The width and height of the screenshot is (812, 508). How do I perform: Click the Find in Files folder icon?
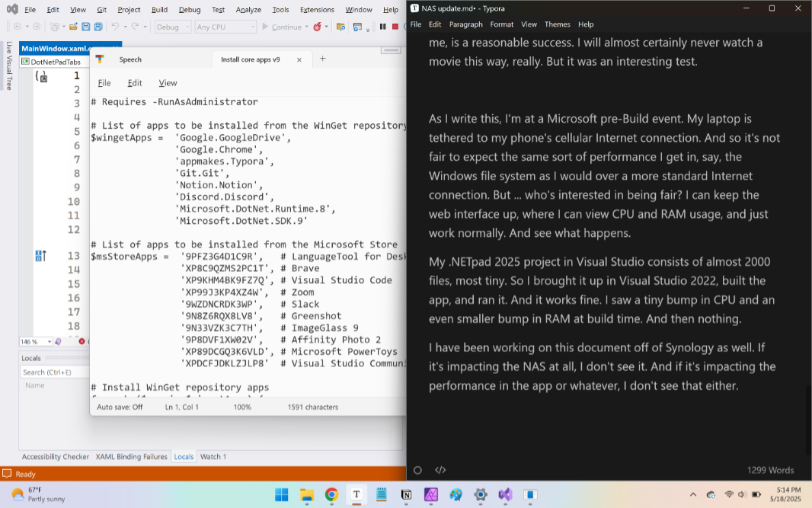(x=340, y=27)
